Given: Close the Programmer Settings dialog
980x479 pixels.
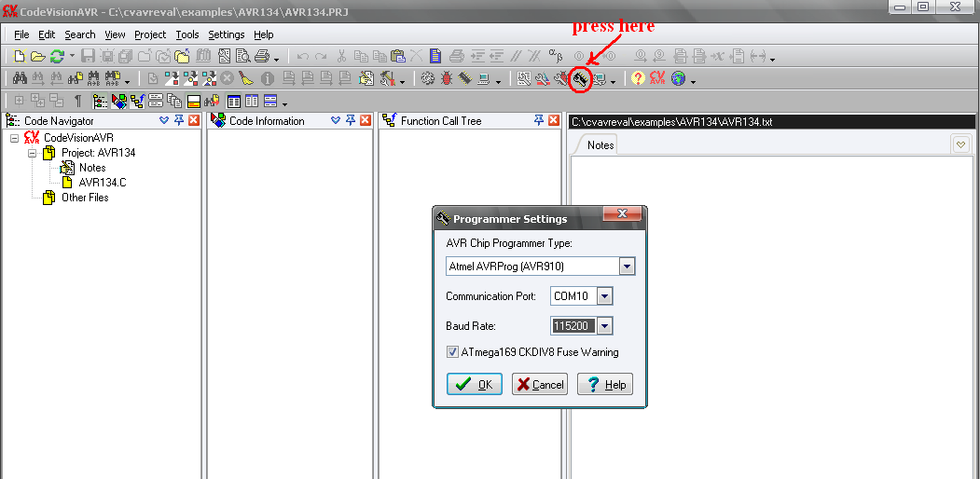Looking at the screenshot, I should pyautogui.click(x=622, y=213).
